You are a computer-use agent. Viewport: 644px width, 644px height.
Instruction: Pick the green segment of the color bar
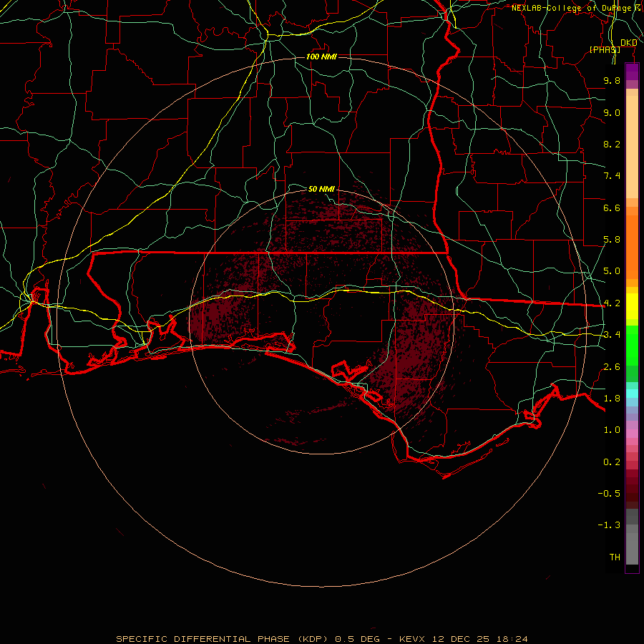pyautogui.click(x=632, y=346)
